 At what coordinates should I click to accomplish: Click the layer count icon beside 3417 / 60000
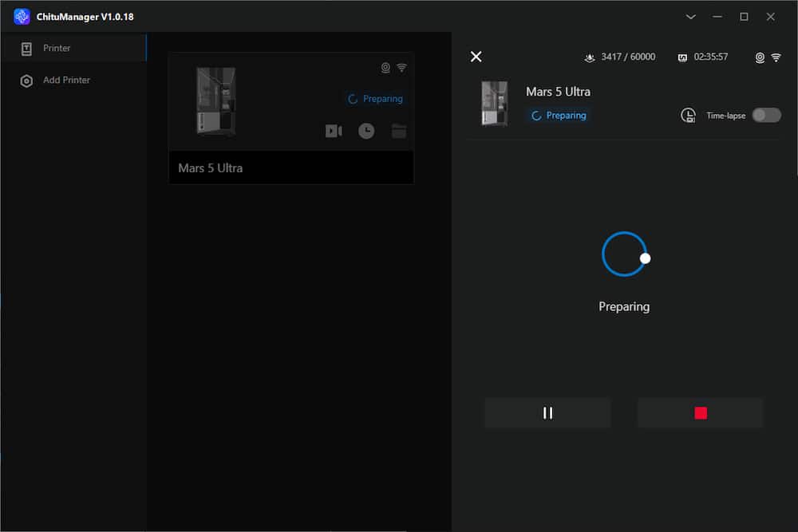click(590, 57)
